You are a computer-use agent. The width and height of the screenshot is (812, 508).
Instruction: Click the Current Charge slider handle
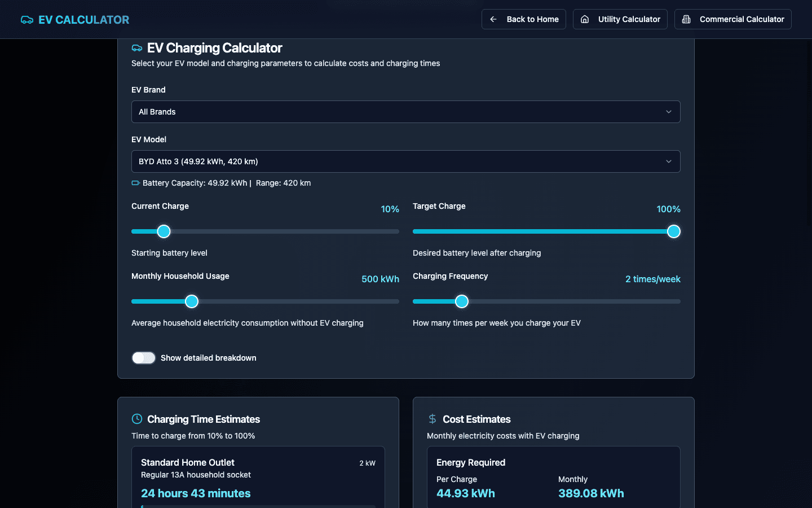(164, 231)
